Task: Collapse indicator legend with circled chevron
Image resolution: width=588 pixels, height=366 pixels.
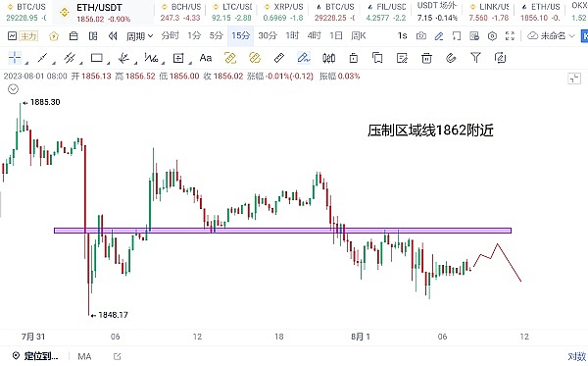Action: pyautogui.click(x=13, y=89)
